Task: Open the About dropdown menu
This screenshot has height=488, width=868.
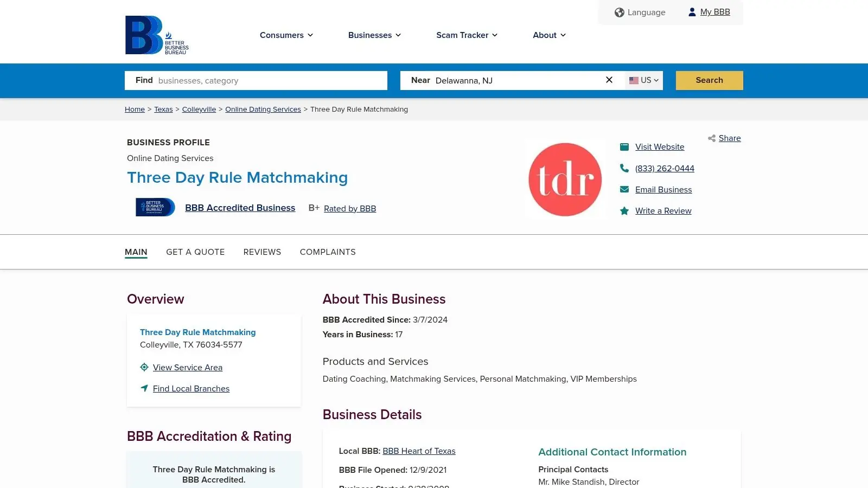Action: [549, 35]
